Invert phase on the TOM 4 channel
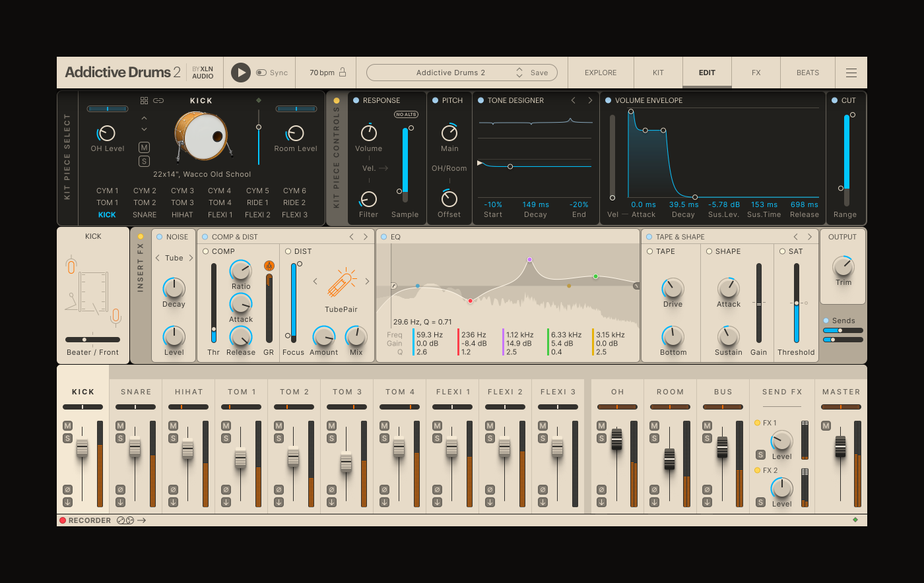This screenshot has height=583, width=924. point(384,489)
